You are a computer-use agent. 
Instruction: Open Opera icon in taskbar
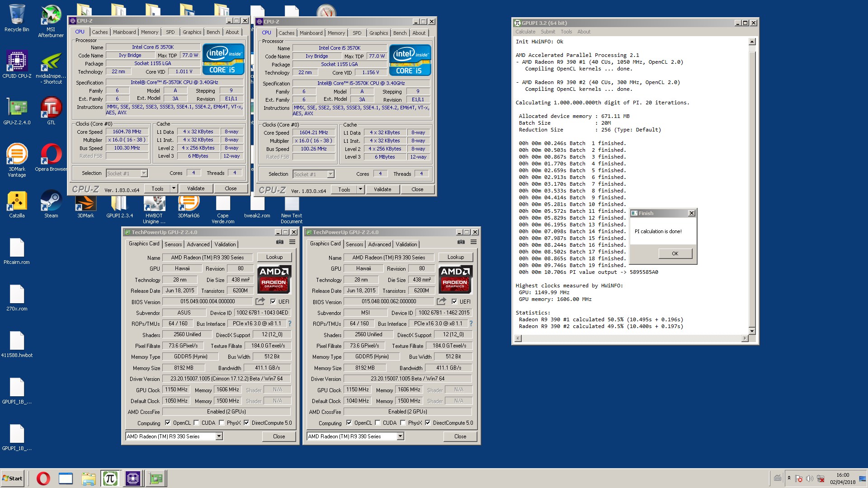(x=43, y=478)
